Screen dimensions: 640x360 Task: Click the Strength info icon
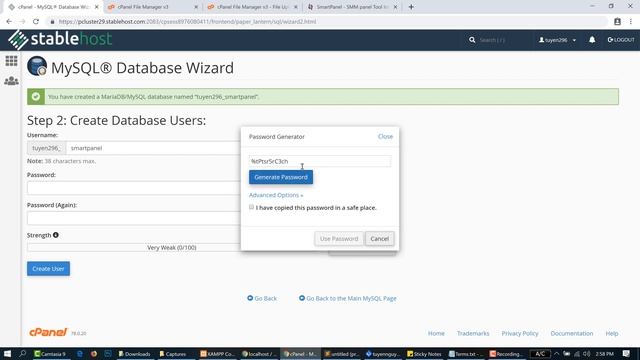pos(56,235)
